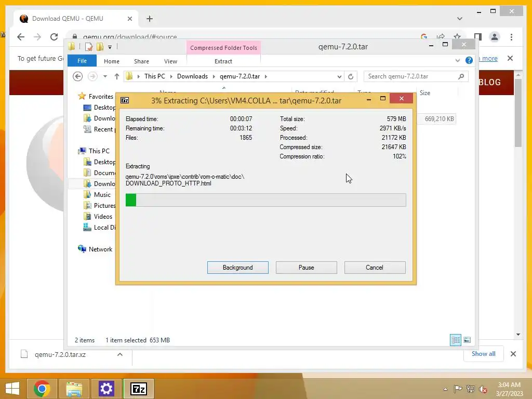The width and height of the screenshot is (532, 399).
Task: Open the File menu in Explorer
Action: click(x=82, y=61)
